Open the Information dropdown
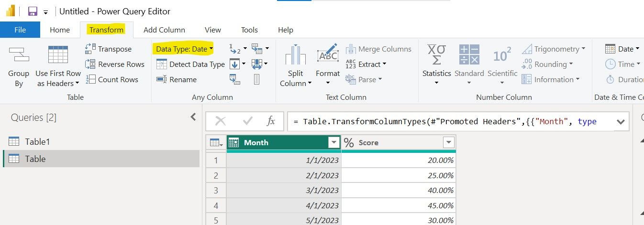 551,79
